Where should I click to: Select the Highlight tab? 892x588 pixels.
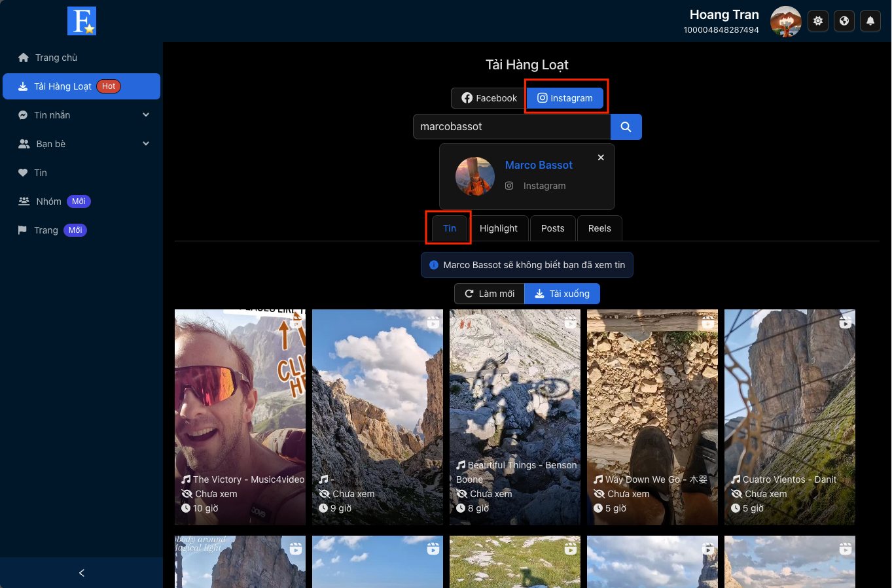click(499, 228)
